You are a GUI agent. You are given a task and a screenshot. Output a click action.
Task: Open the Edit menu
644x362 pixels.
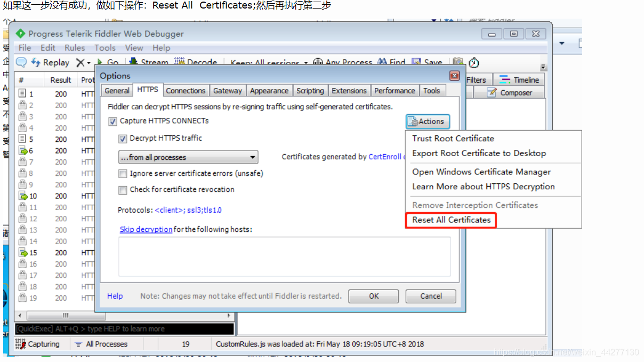tap(48, 47)
